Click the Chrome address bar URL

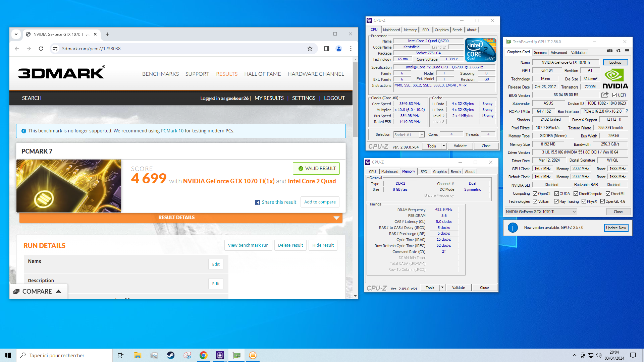pos(91,49)
